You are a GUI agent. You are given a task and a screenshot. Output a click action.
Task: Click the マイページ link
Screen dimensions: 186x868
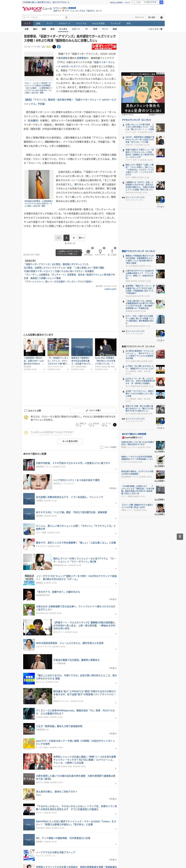coord(139,17)
